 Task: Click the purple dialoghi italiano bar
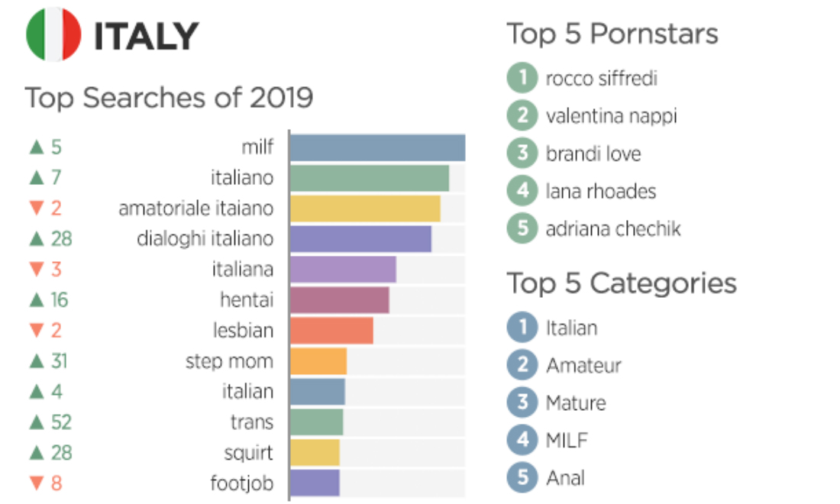click(360, 239)
